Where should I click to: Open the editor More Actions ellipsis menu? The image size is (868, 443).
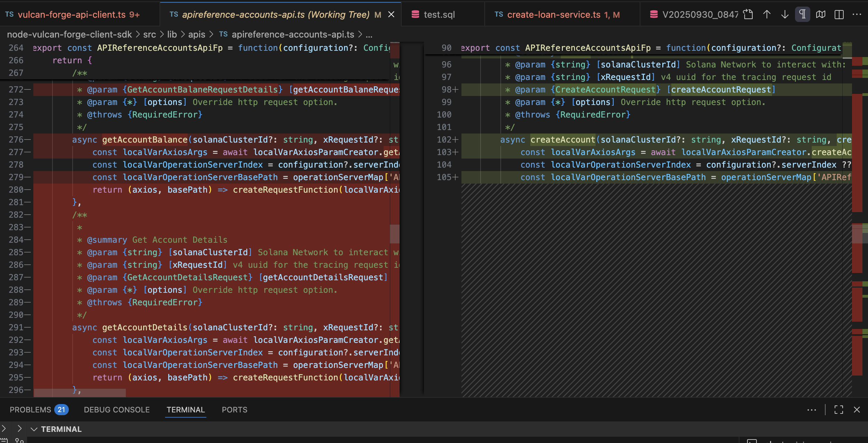pyautogui.click(x=857, y=14)
